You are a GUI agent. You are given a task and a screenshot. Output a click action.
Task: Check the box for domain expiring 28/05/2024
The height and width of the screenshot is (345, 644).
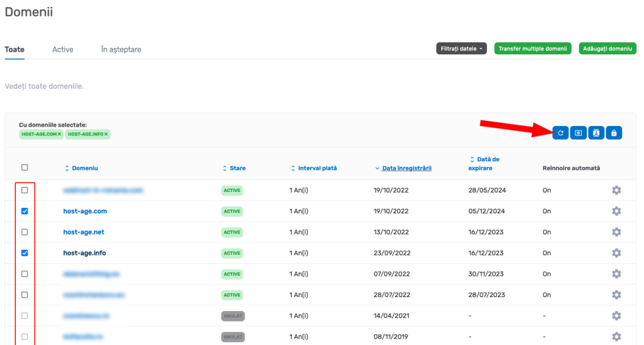point(25,190)
